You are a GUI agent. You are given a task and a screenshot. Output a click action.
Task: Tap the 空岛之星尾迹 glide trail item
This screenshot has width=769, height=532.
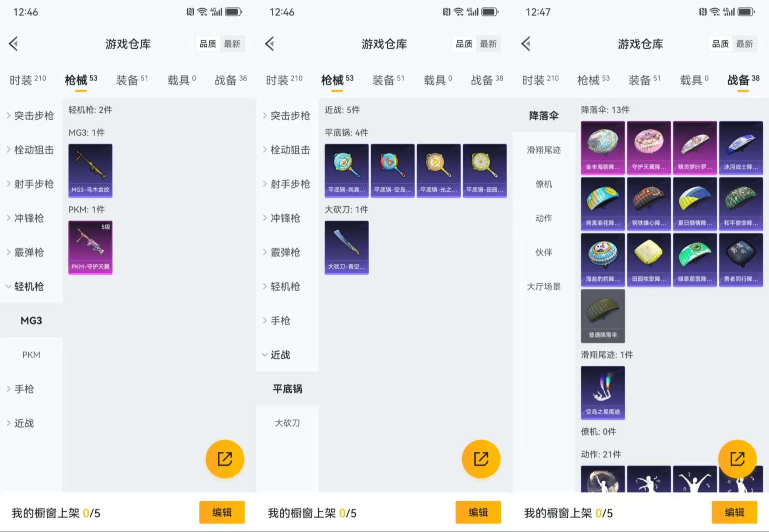(x=603, y=392)
